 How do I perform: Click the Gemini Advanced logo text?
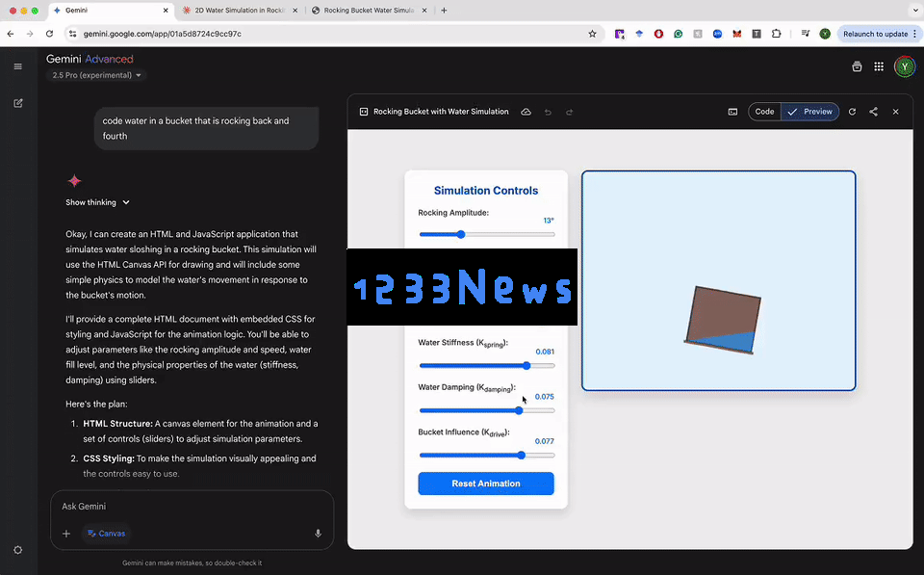click(x=90, y=59)
